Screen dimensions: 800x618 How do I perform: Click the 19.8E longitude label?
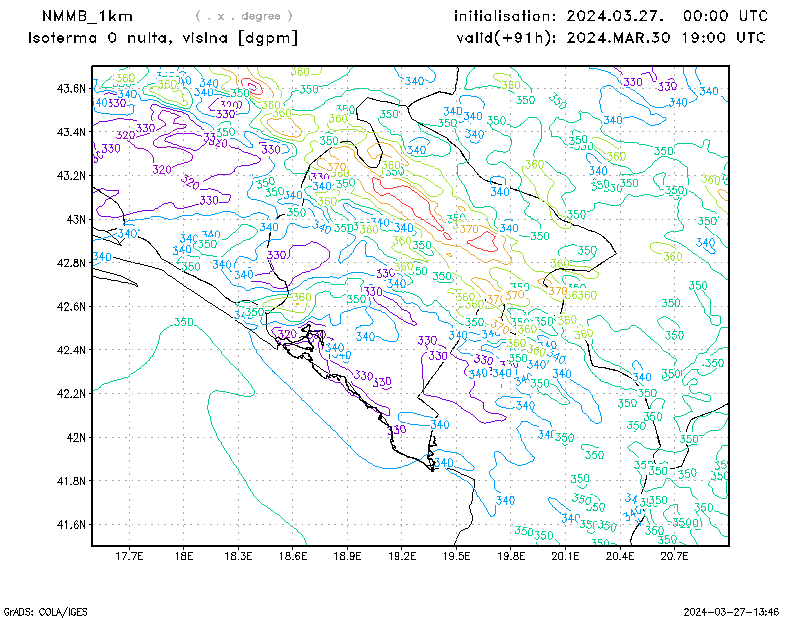point(511,556)
